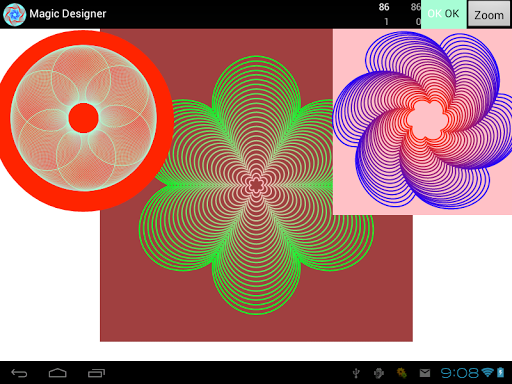512x384 pixels.
Task: Open the yellow flower notification icon
Action: [x=402, y=373]
